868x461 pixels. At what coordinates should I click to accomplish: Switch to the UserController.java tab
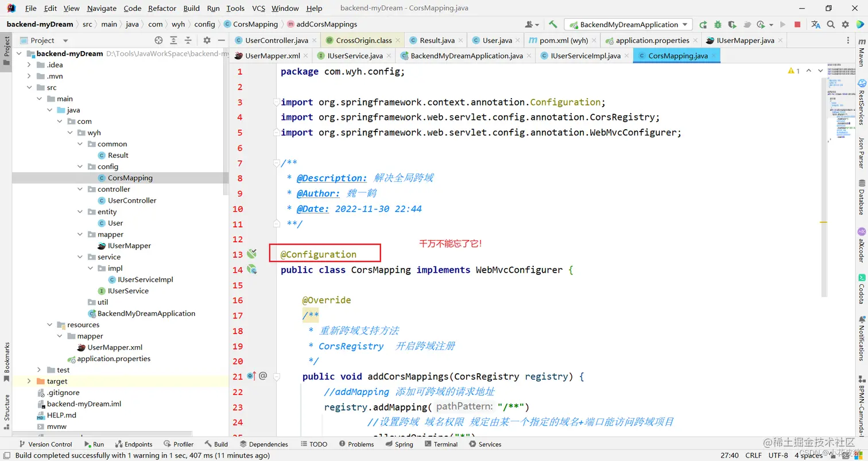tap(275, 40)
